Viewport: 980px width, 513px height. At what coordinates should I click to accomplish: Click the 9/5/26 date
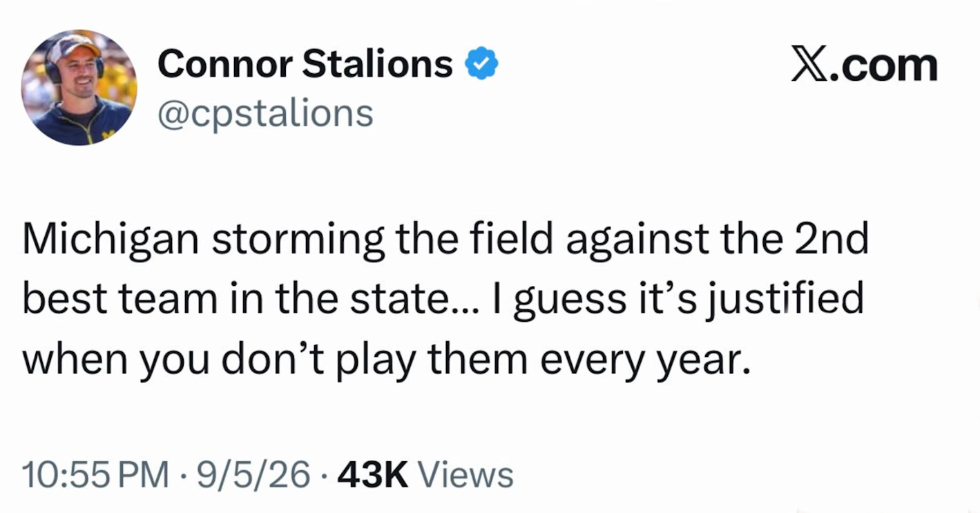253,475
